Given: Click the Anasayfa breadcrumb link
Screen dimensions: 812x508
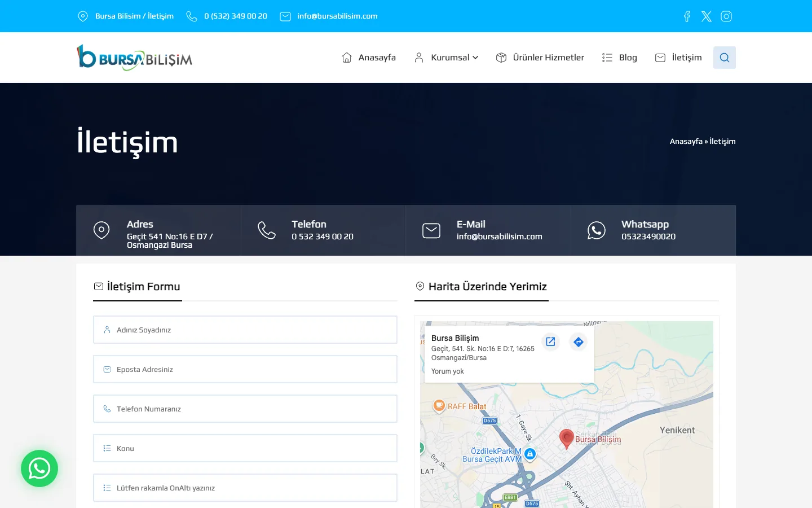Looking at the screenshot, I should click(x=686, y=142).
